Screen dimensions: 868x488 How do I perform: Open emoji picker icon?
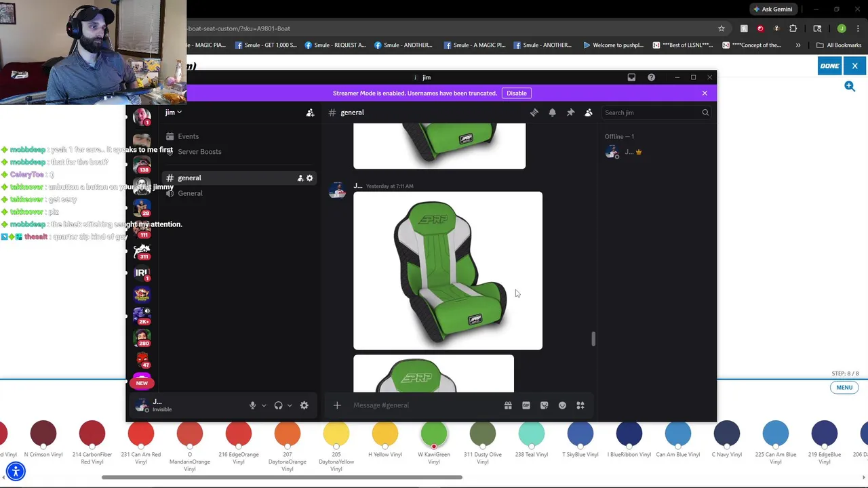tap(562, 405)
